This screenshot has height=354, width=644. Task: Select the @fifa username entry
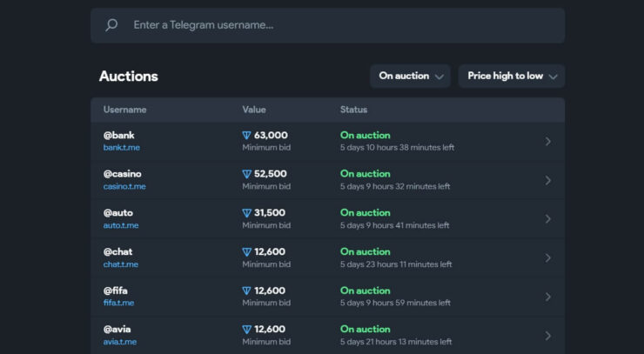[x=116, y=291]
